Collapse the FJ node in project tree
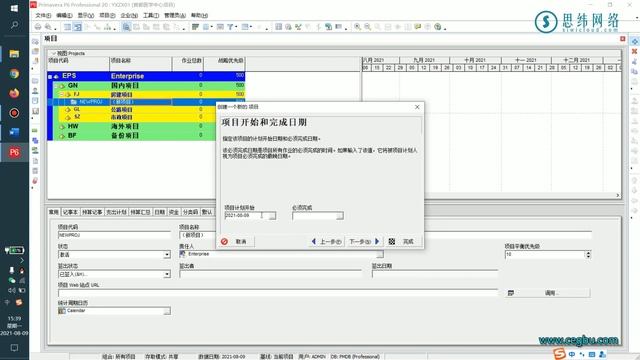This screenshot has height=360, width=640. tap(62, 94)
